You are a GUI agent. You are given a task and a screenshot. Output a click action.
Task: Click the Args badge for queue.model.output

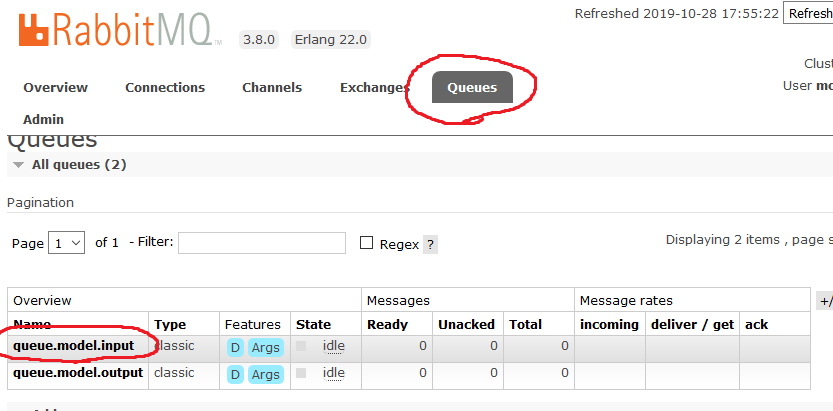(266, 375)
